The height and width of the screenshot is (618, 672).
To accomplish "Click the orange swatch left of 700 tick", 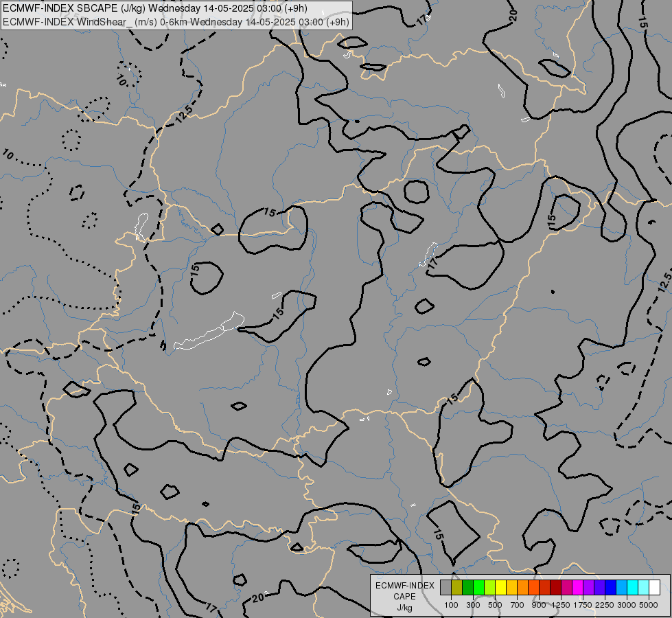I will (x=522, y=587).
